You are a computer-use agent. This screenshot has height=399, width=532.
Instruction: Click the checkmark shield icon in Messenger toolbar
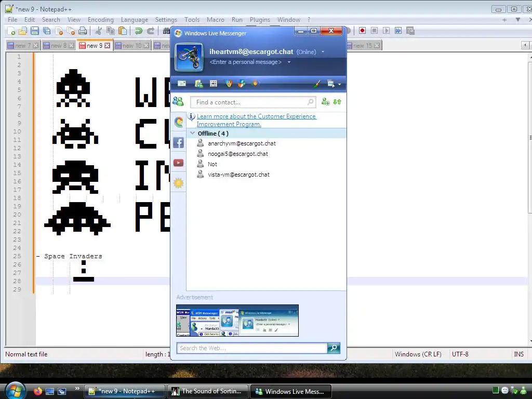click(x=229, y=84)
